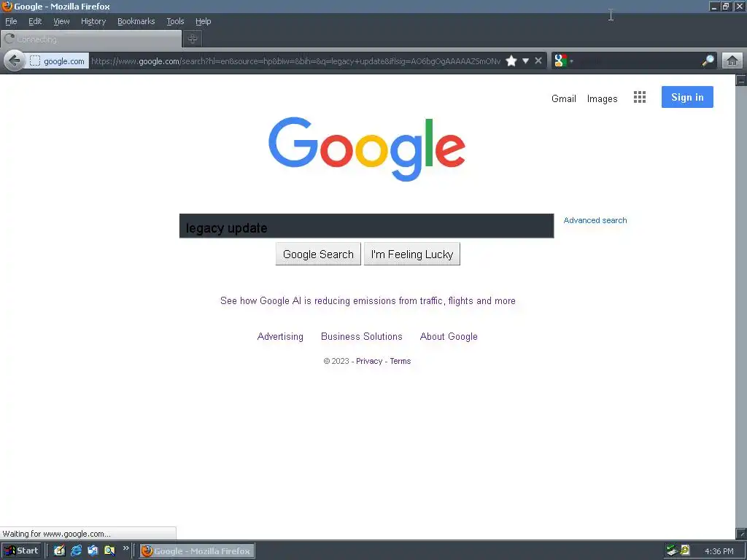Open the Gmail link
This screenshot has height=560, width=747.
coord(564,98)
